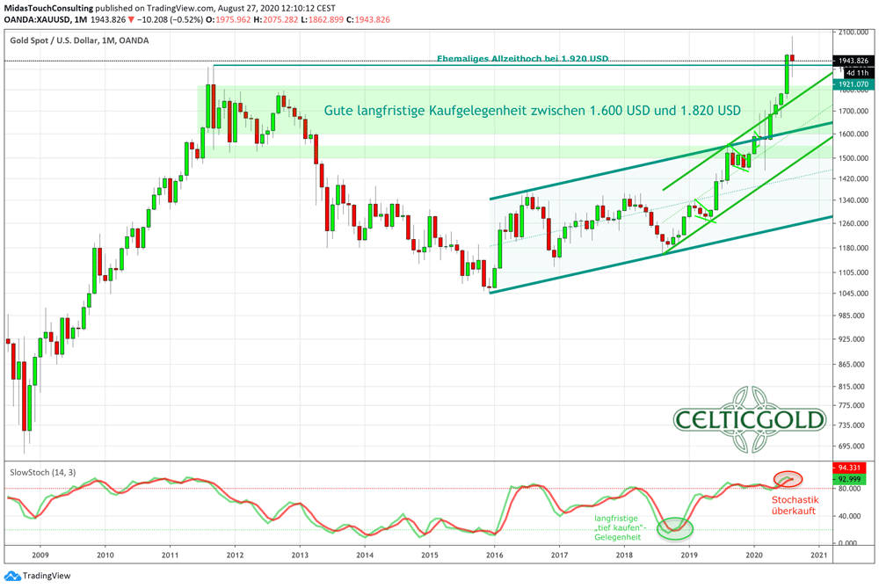Select the Gute langfristige Kaufgelegenheit text annotation

coord(532,111)
